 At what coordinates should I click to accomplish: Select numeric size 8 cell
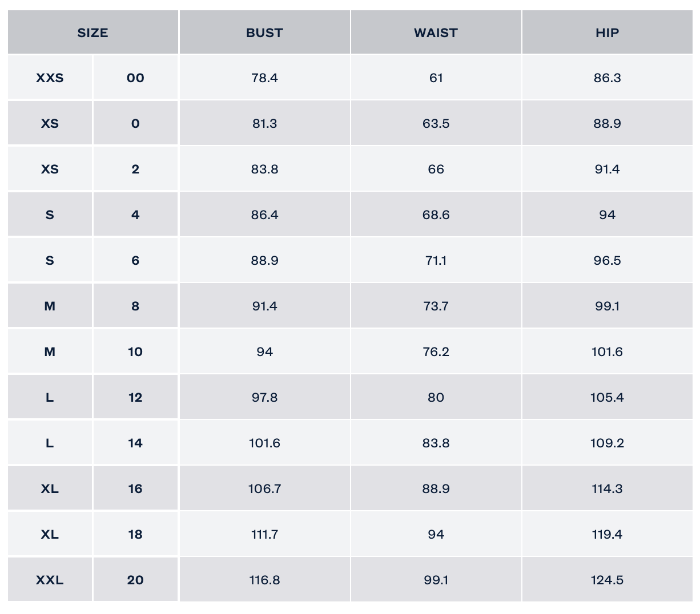pos(135,306)
